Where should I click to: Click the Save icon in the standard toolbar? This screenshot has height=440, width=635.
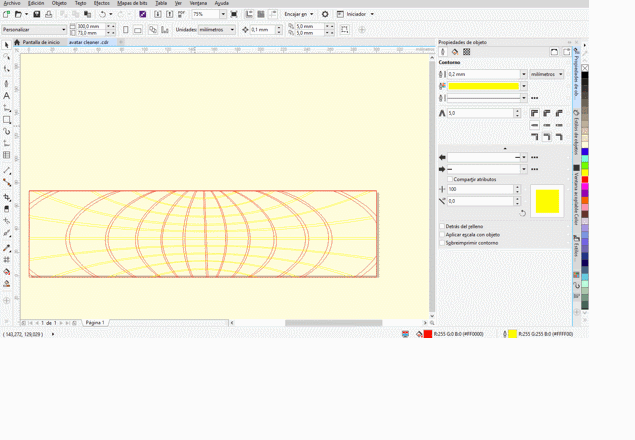pos(37,14)
